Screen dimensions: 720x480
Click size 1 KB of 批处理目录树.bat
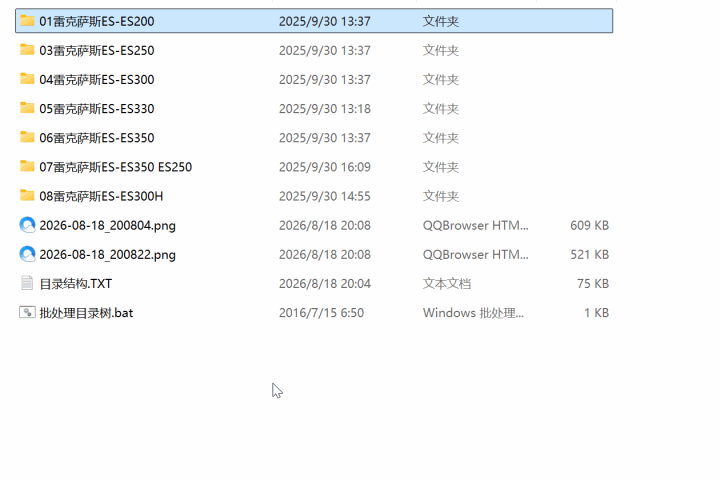point(596,313)
